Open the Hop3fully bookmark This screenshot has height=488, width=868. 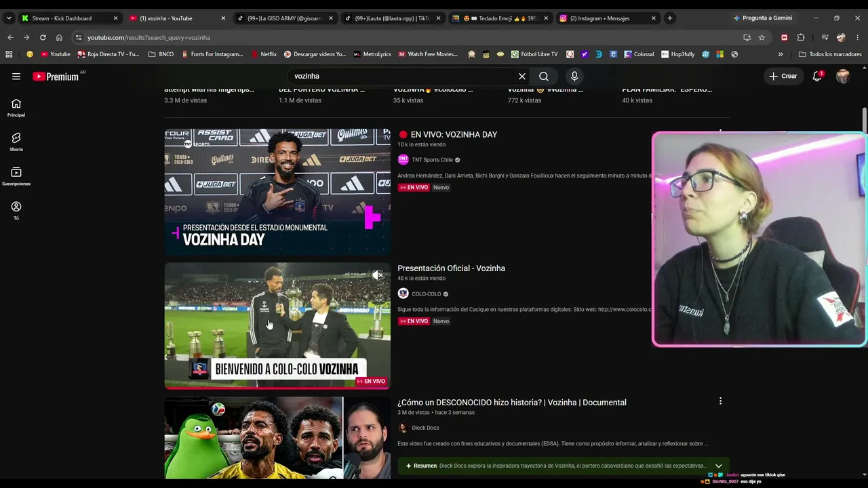click(677, 54)
